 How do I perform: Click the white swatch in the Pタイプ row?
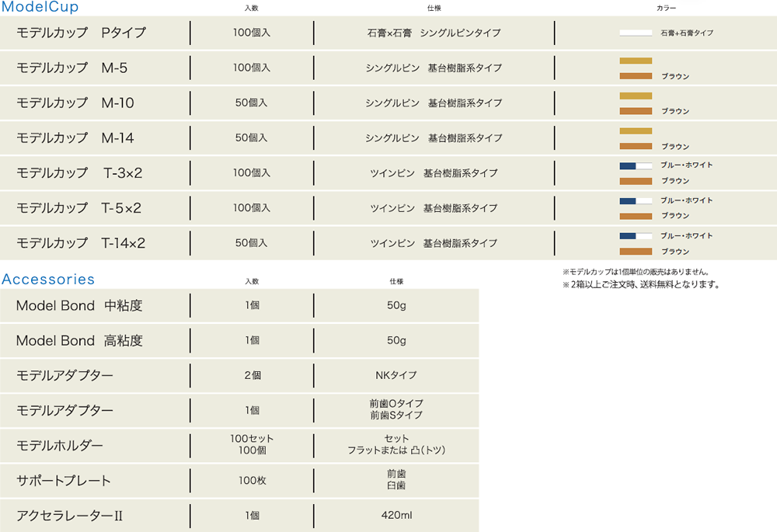635,33
